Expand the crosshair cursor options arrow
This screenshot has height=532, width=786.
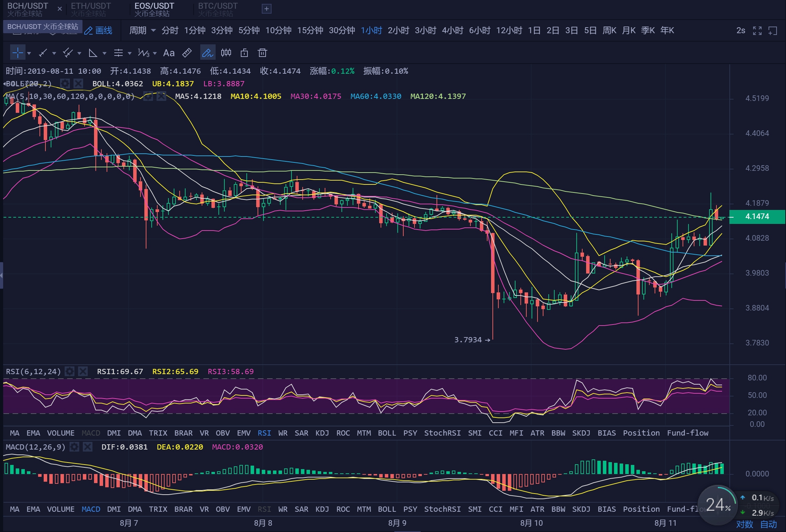click(x=29, y=53)
